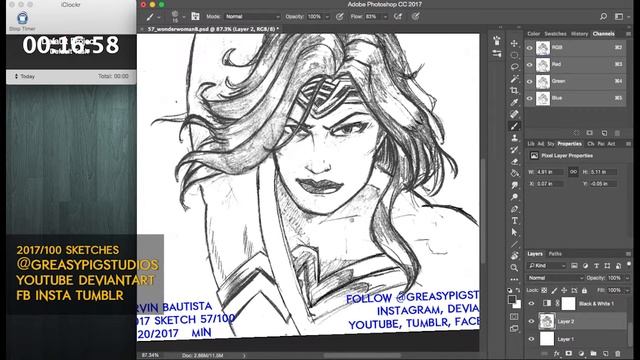Image resolution: width=640 pixels, height=360 pixels.
Task: Toggle RGB channel visibility eye
Action: tap(530, 48)
